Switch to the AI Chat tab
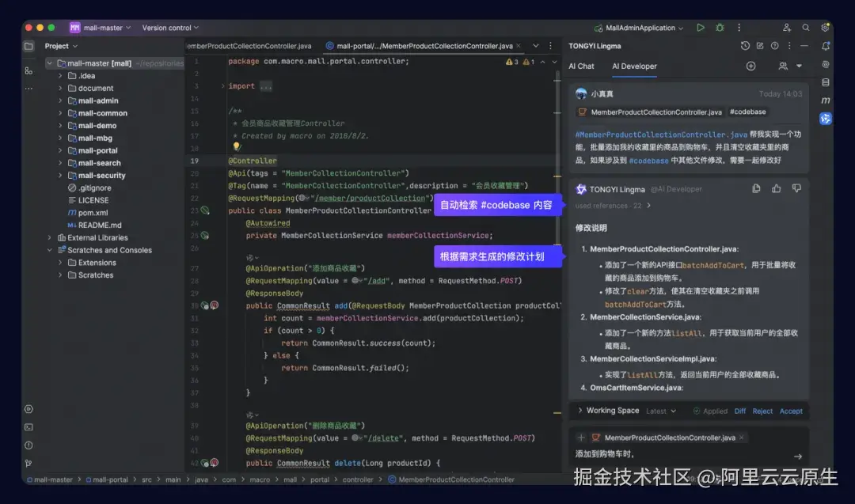The width and height of the screenshot is (855, 504). click(581, 66)
